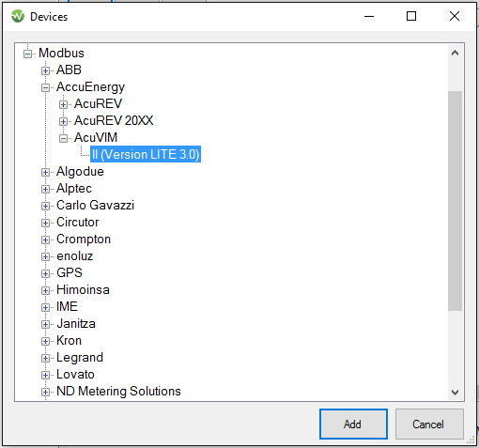Collapse the AcuVIM node
Screen dimensions: 479x448
[x=63, y=138]
